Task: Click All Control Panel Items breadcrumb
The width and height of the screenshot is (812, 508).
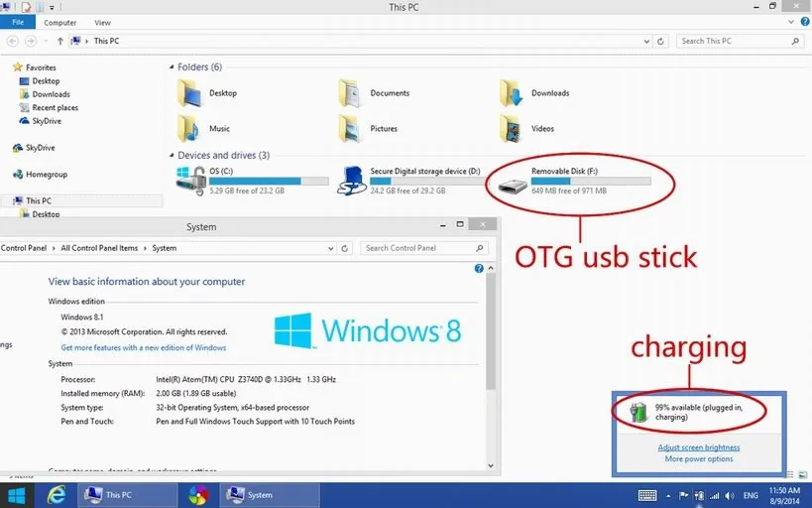Action: [x=99, y=248]
